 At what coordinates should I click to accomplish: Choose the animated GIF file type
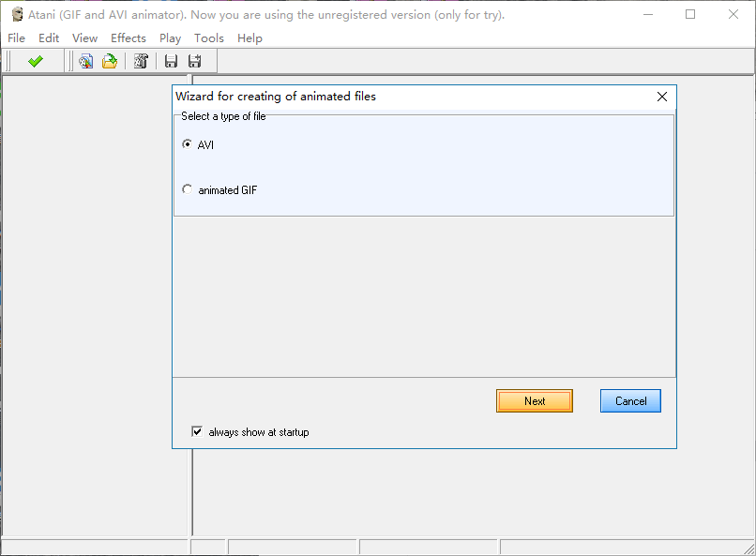(188, 189)
